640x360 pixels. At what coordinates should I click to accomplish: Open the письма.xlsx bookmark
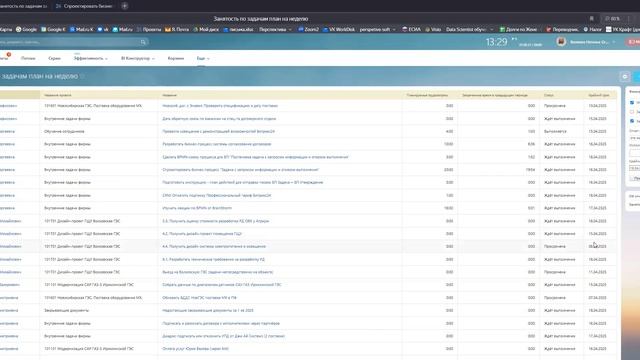click(x=238, y=29)
